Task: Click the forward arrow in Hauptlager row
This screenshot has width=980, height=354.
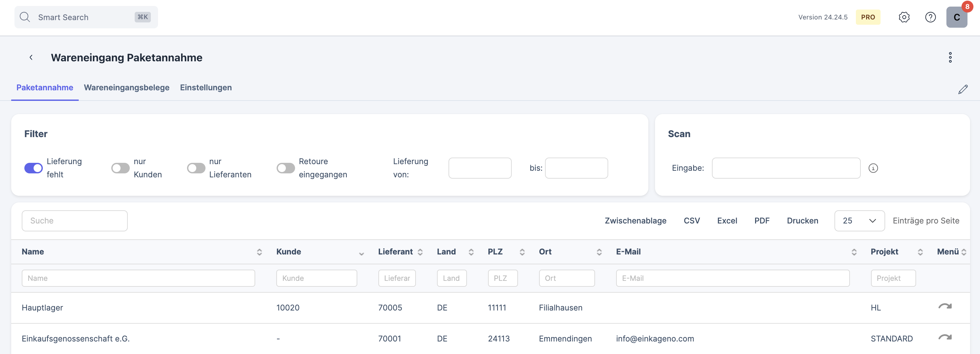Action: [945, 307]
